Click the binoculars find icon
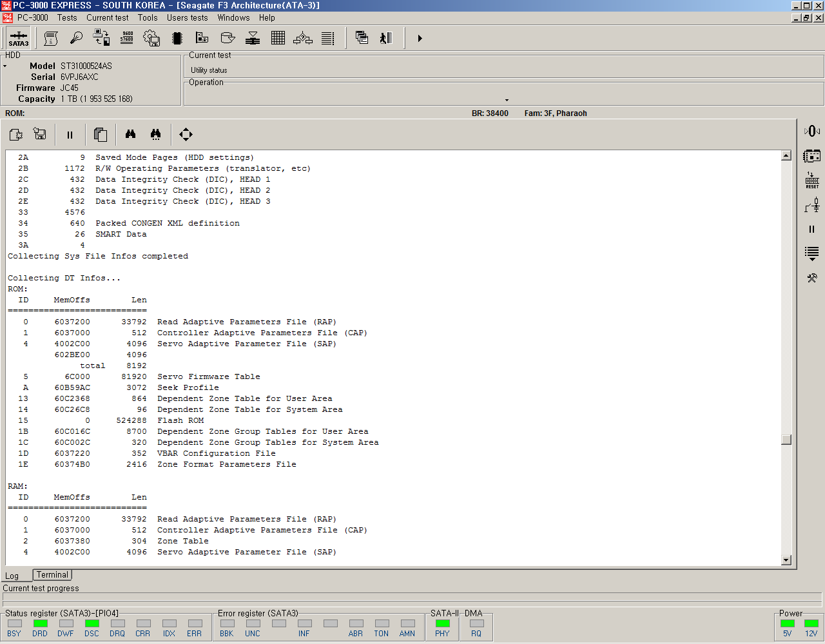825x644 pixels. [130, 134]
